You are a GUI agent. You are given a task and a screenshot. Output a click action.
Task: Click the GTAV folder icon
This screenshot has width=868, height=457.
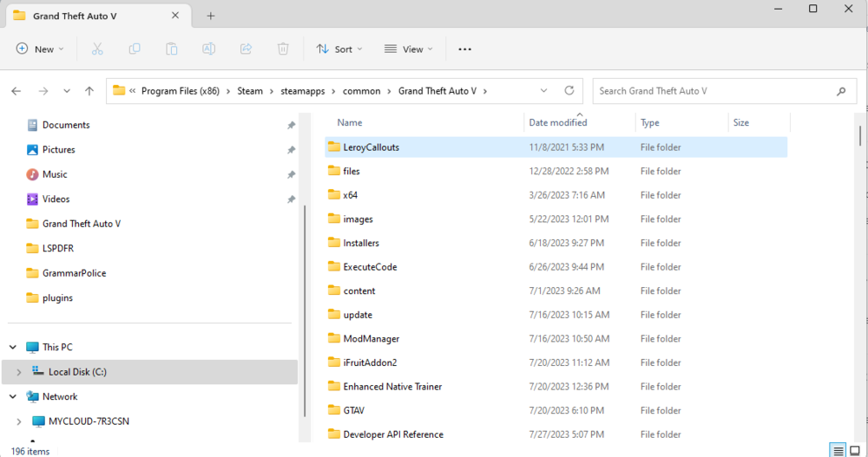(334, 410)
